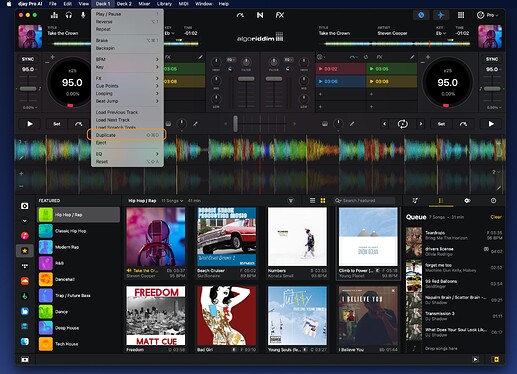
Task: Click the filter icon in library header
Action: 291,200
